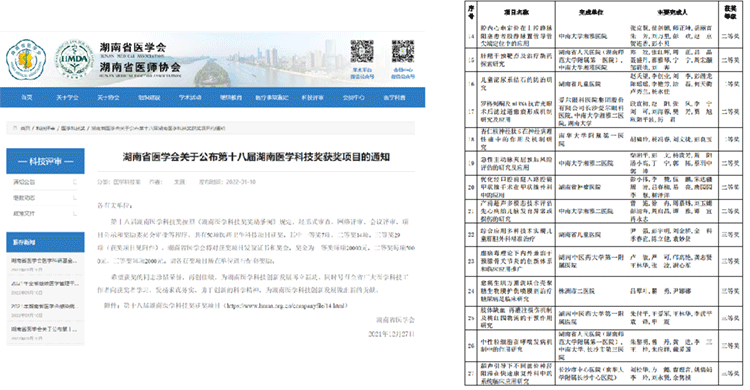Click row 22 award level 三等奖
The image size is (750, 390).
(x=730, y=235)
